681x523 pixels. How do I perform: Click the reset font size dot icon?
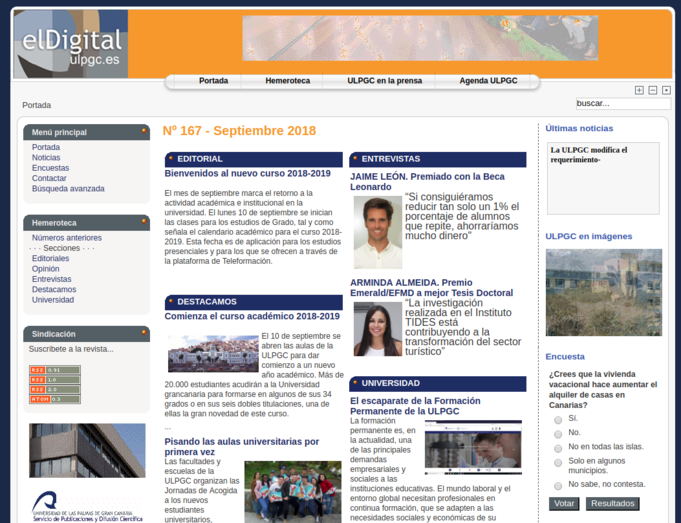666,90
